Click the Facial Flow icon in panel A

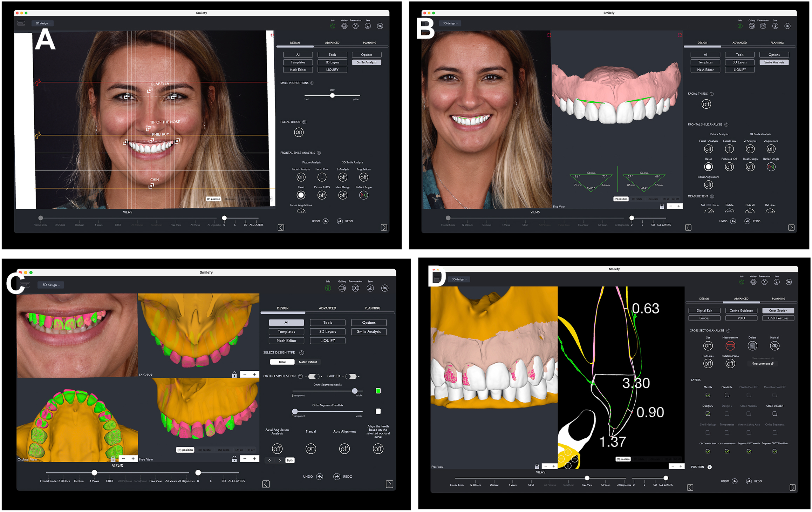click(322, 177)
